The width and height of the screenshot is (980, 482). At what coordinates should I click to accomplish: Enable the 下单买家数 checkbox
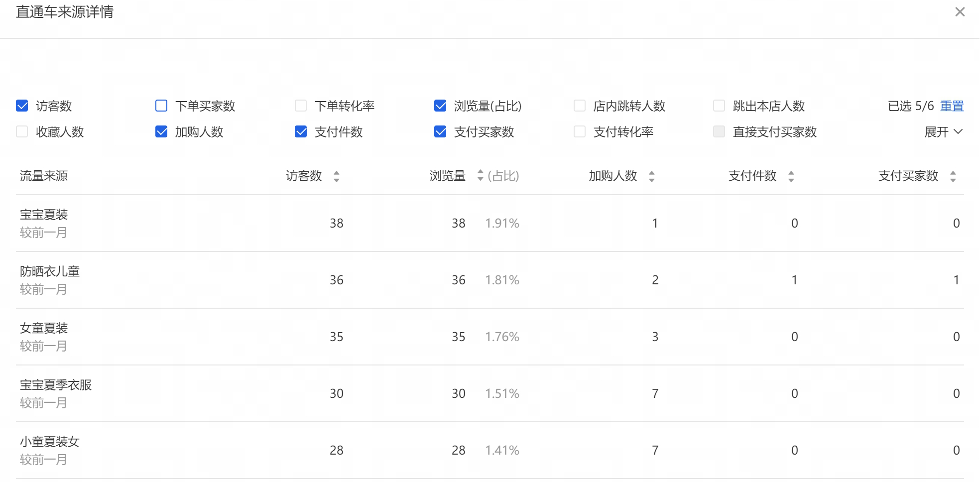[161, 106]
